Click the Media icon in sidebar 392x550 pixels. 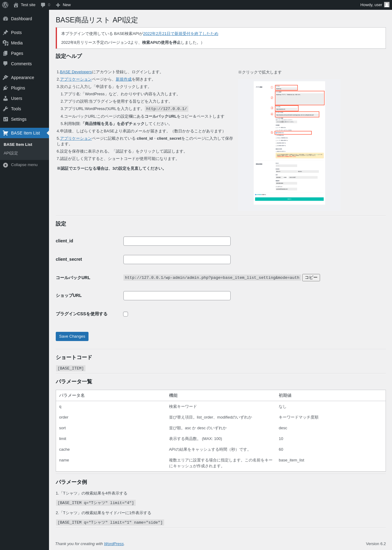6,43
